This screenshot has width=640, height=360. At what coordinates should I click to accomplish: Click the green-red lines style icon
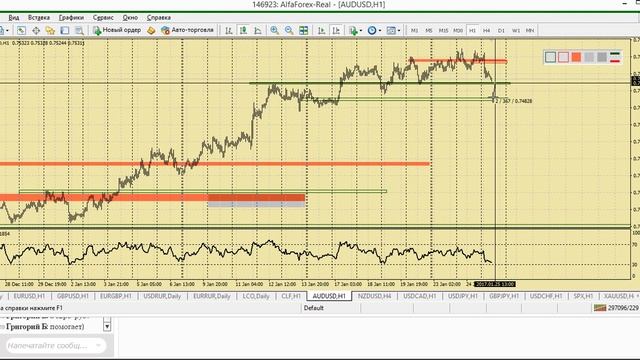615,57
